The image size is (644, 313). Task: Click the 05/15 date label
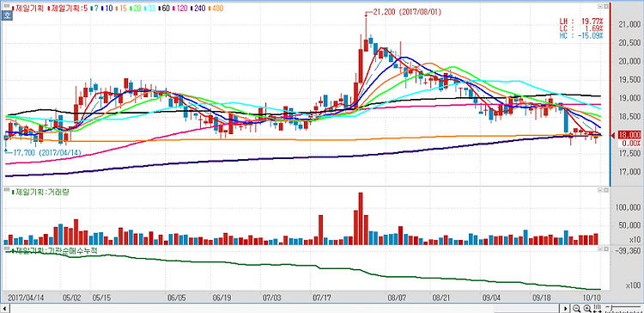(100, 297)
